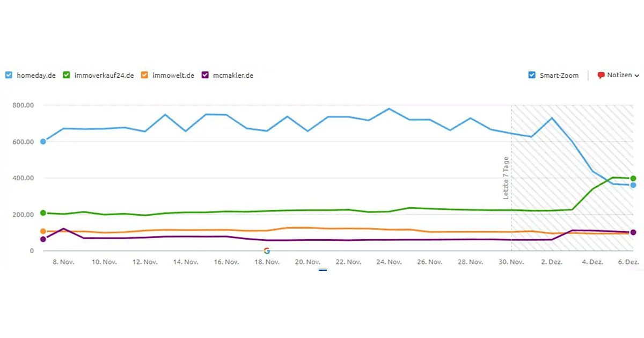Viewport: 644px width, 338px height.
Task: Click green immoverkauf24.de end data point
Action: [633, 179]
